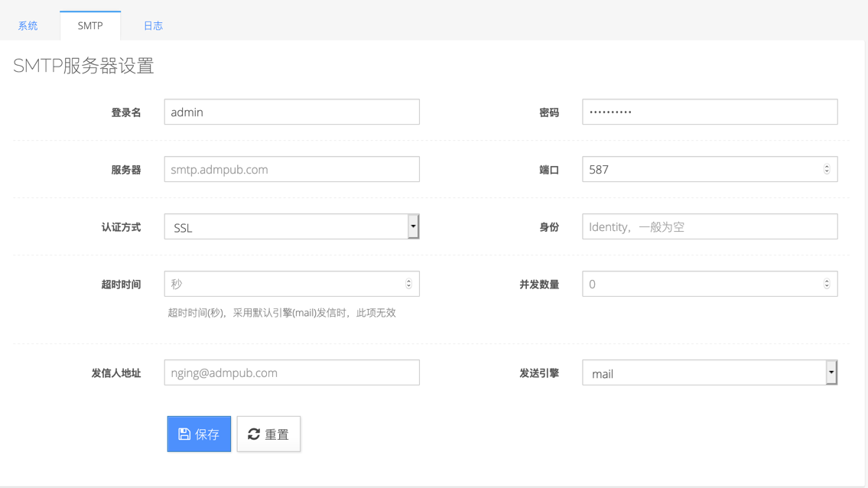Select the SMTP tab
The width and height of the screenshot is (868, 488).
point(90,25)
